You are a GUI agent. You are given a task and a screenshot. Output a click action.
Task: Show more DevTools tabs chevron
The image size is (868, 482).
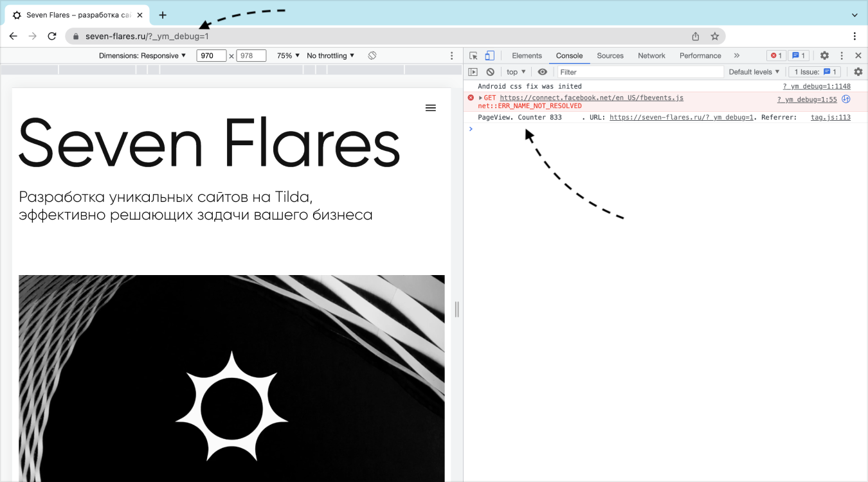[x=737, y=56]
